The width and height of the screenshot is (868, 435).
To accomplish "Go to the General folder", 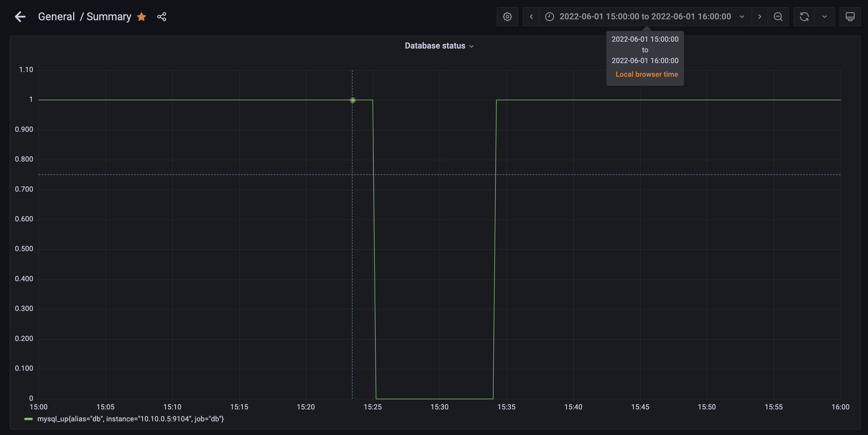I will click(56, 17).
